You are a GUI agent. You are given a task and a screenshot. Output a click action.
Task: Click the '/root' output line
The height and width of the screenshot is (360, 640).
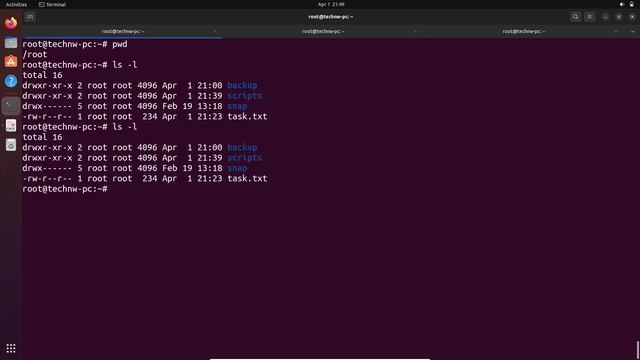coord(35,54)
